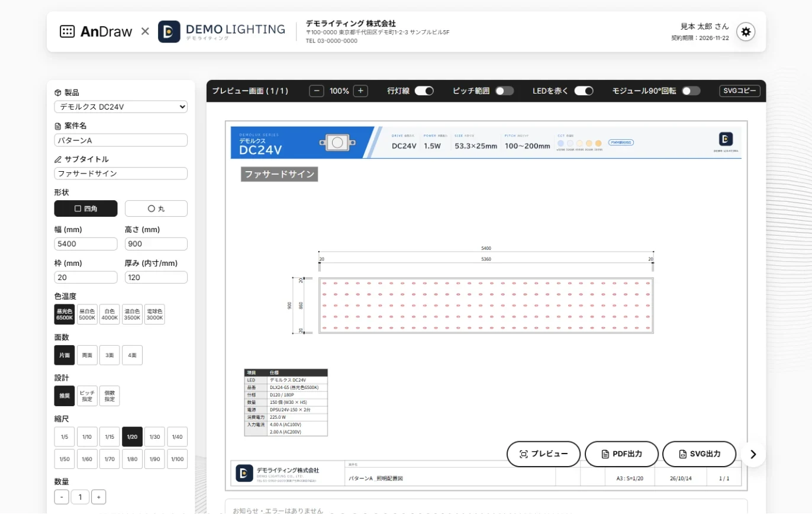
Task: Click the Demo Lighting logo icon
Action: (169, 32)
